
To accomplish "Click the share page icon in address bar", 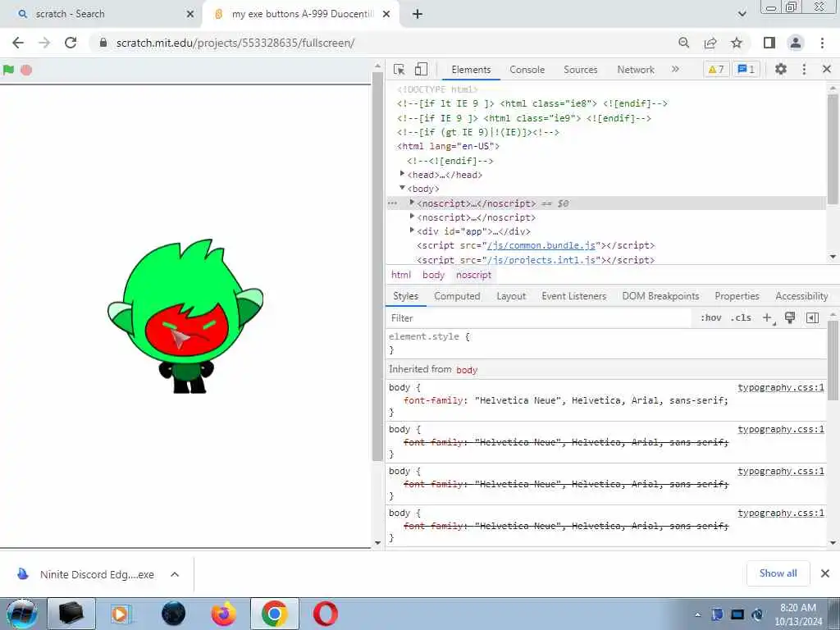I will 710,43.
